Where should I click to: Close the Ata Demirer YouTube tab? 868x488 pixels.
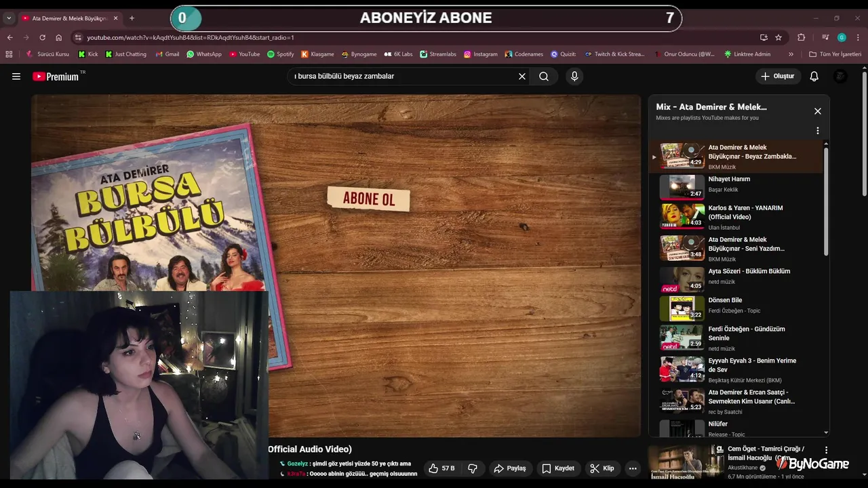[x=115, y=18]
